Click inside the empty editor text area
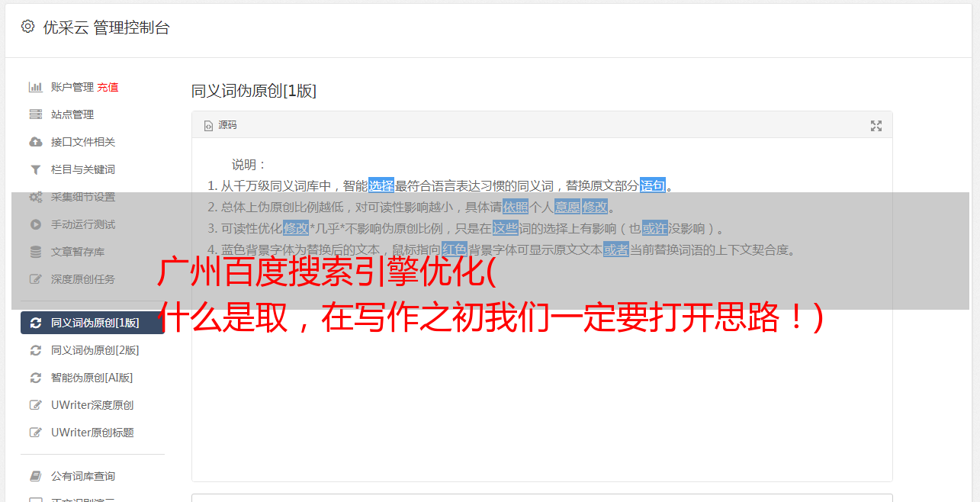 pos(541,397)
